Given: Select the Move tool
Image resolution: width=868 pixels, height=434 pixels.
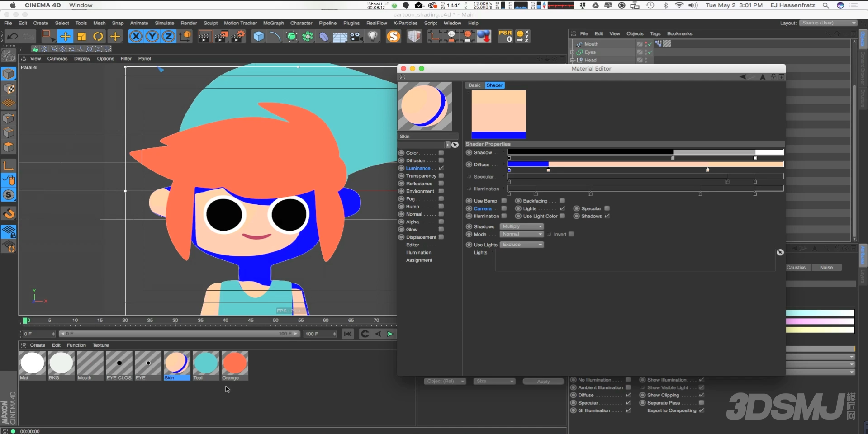Looking at the screenshot, I should (65, 37).
